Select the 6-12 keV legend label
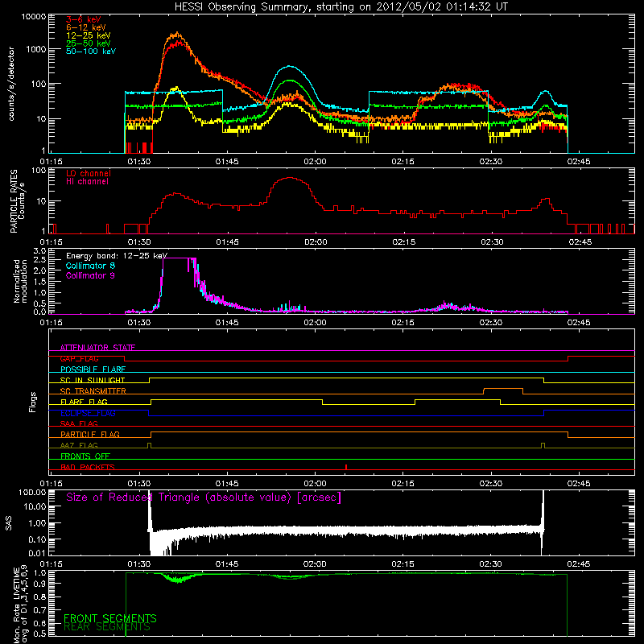The height and width of the screenshot is (644, 644). (x=86, y=27)
